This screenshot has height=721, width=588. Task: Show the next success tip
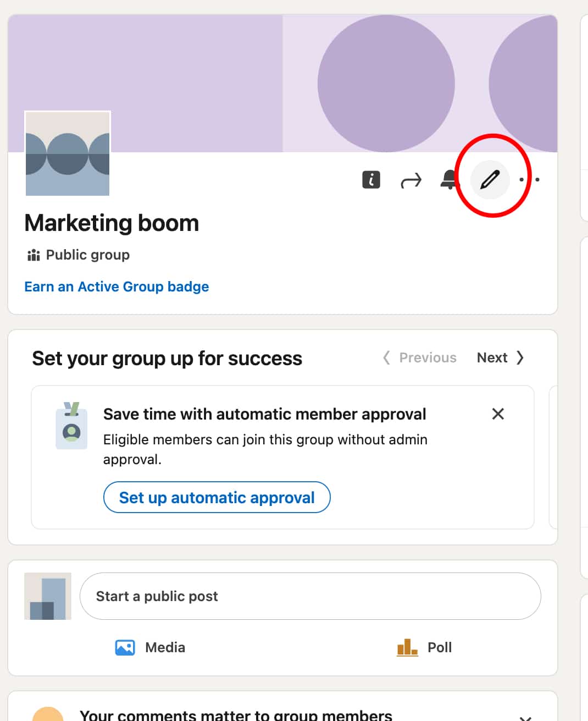pyautogui.click(x=500, y=357)
